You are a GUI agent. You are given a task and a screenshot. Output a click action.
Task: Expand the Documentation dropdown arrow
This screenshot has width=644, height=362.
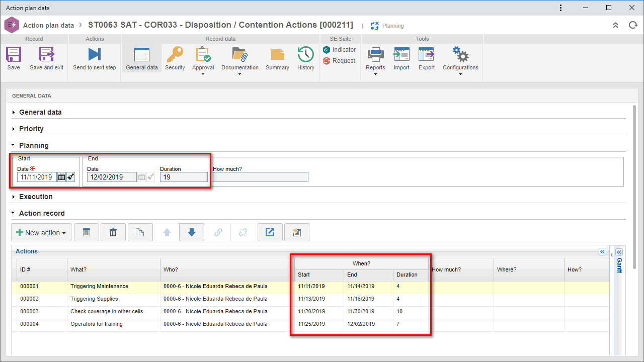point(240,74)
